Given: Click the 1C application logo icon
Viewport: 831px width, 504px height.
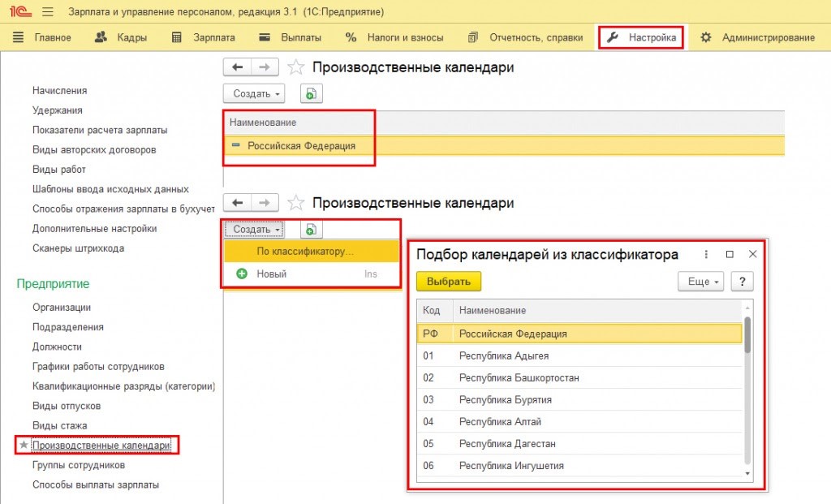Looking at the screenshot, I should point(17,12).
